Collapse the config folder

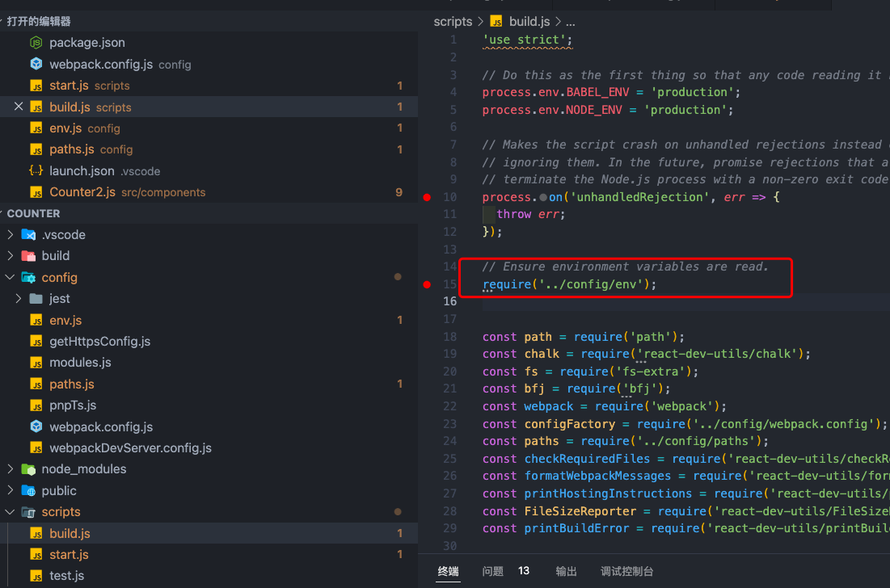pyautogui.click(x=10, y=276)
